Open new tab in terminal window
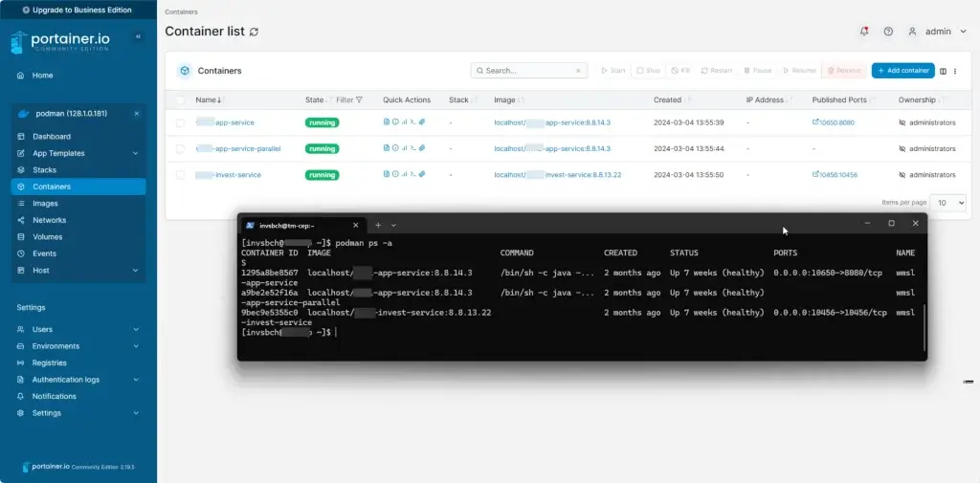Screen dimensions: 980x483 point(377,225)
